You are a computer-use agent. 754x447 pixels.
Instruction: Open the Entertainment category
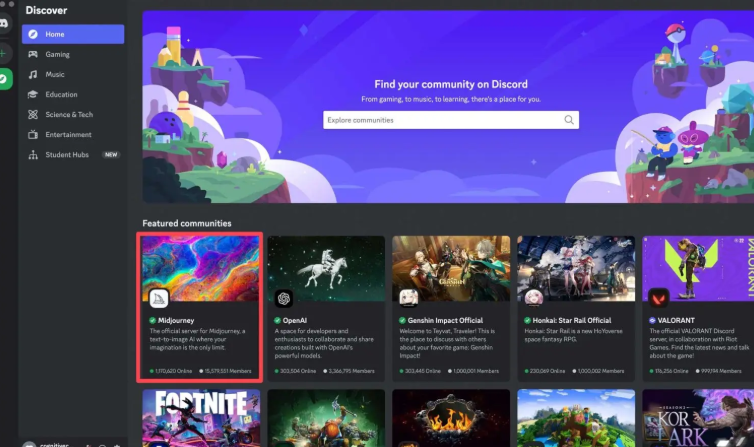73,135
